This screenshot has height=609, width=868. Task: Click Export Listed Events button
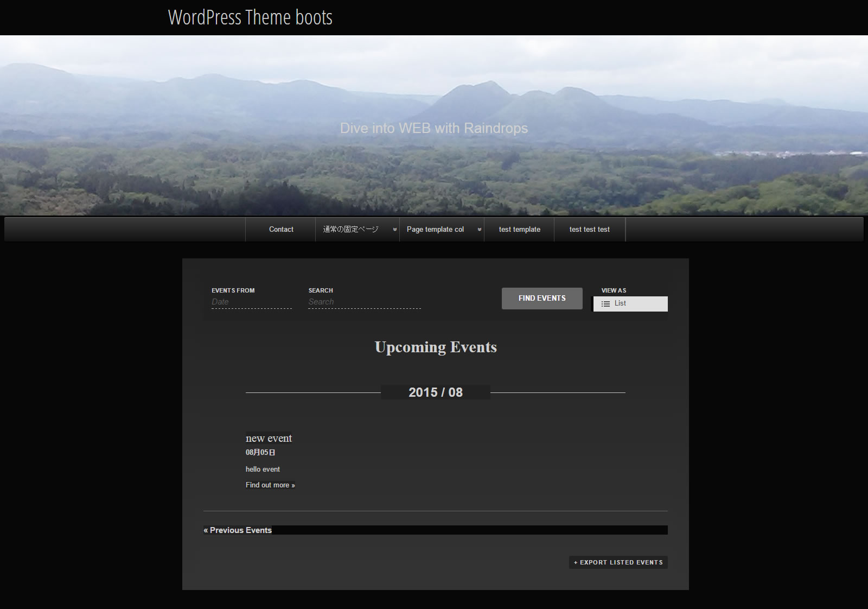618,562
